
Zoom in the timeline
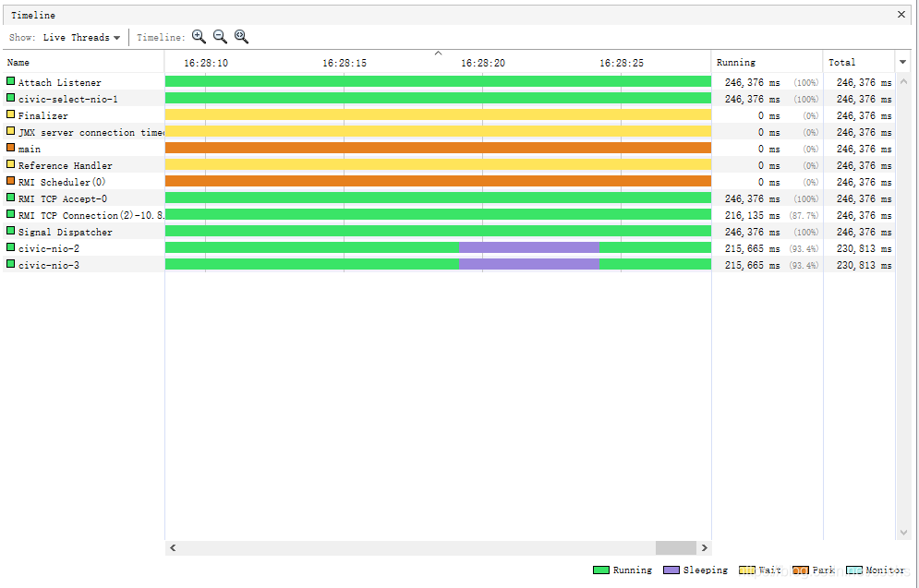click(x=199, y=37)
